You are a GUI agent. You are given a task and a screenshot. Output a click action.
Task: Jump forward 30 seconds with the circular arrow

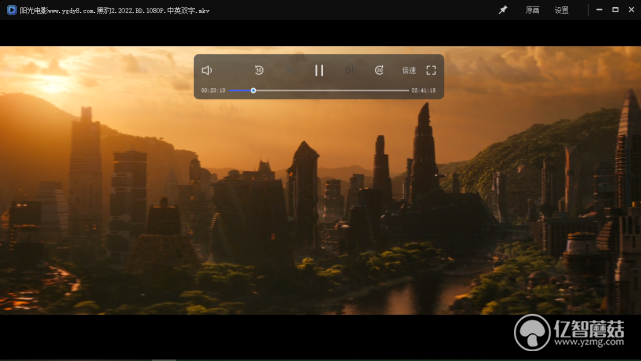(x=379, y=70)
